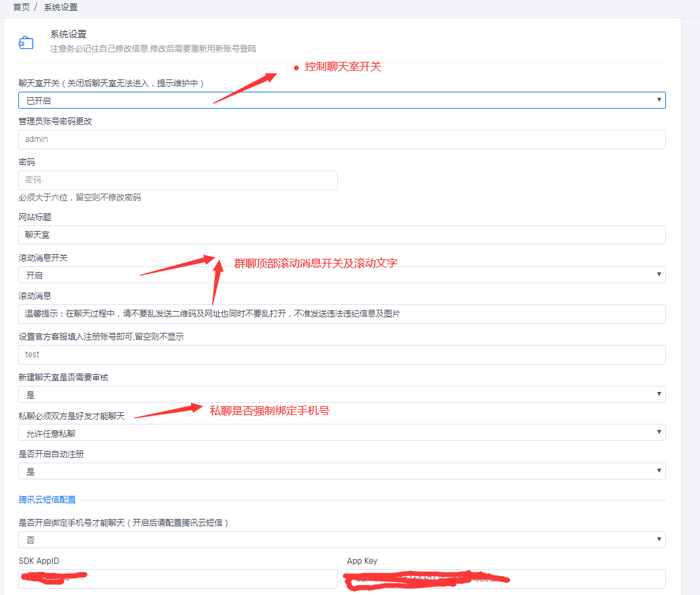Image resolution: width=700 pixels, height=595 pixels.
Task: Click the 网站标题 field showing 聊天室
Action: point(340,235)
